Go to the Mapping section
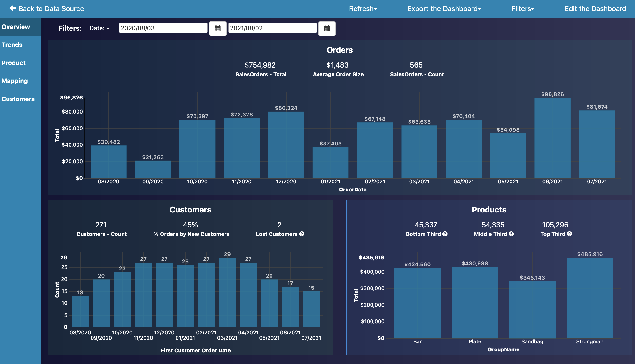Viewport: 635px width, 364px height. pyautogui.click(x=15, y=81)
